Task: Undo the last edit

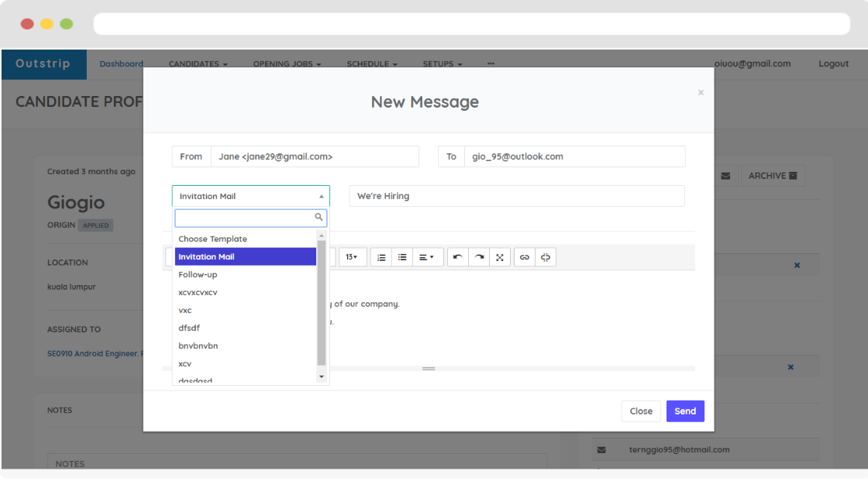Action: click(457, 257)
